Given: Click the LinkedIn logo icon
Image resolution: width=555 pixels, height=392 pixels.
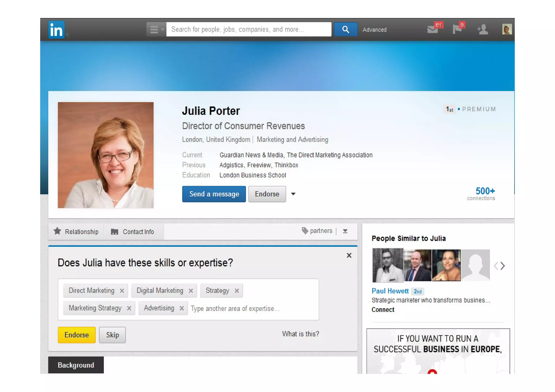Looking at the screenshot, I should [x=56, y=30].
